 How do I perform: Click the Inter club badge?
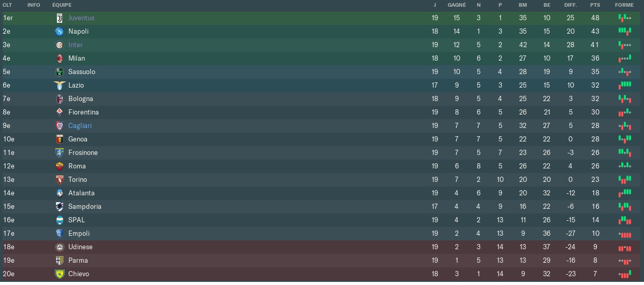click(59, 45)
